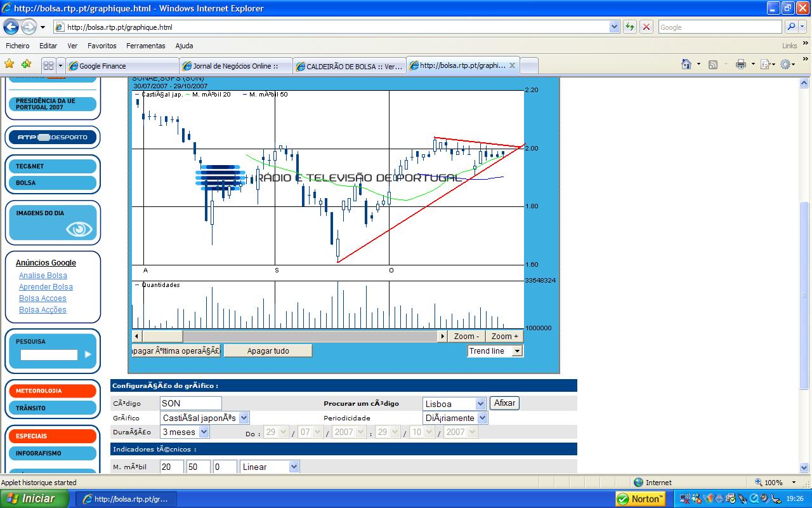
Task: Switch to the CALDEIRÃO DE BOLSA tab
Action: [350, 66]
